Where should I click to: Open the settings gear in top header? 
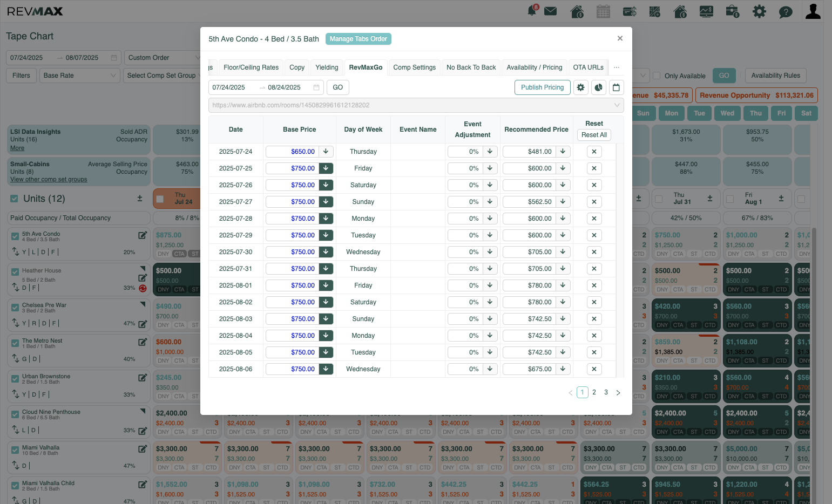(x=759, y=11)
